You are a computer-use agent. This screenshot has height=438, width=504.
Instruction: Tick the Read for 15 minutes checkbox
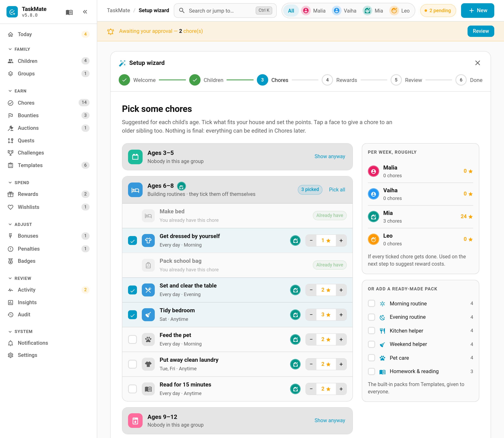tap(133, 389)
